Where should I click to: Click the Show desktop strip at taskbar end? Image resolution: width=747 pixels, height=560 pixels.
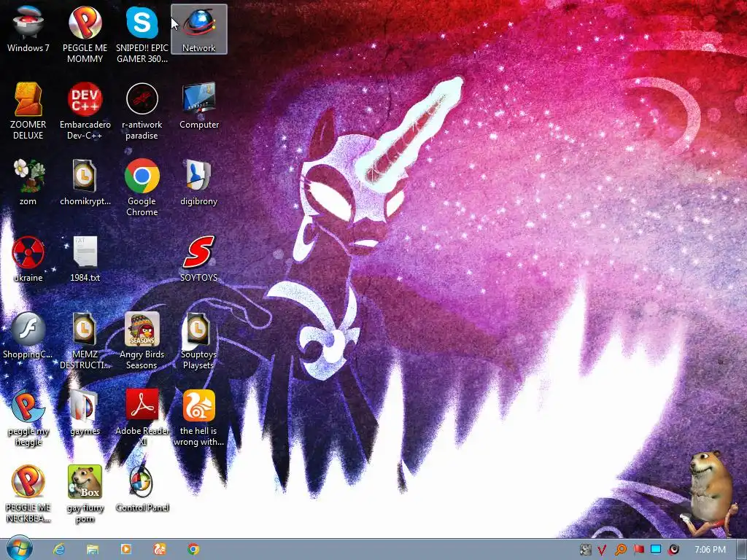pyautogui.click(x=741, y=550)
